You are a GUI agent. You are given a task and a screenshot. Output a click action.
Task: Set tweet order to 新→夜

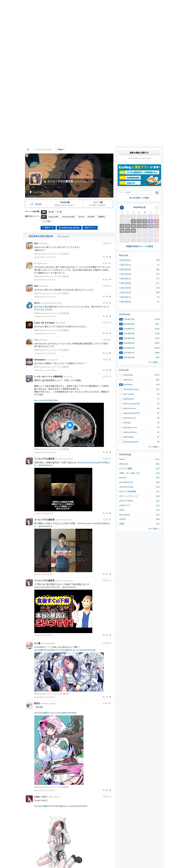pos(51,212)
